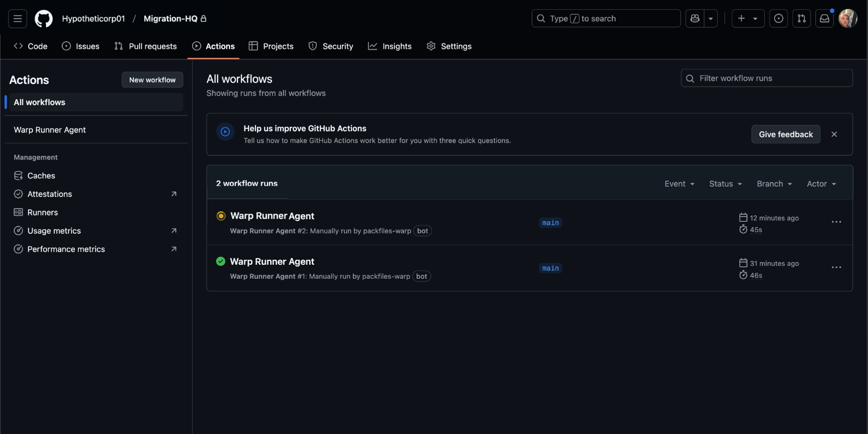Click the 46s duration stopwatch icon
This screenshot has width=868, height=434.
click(x=743, y=275)
